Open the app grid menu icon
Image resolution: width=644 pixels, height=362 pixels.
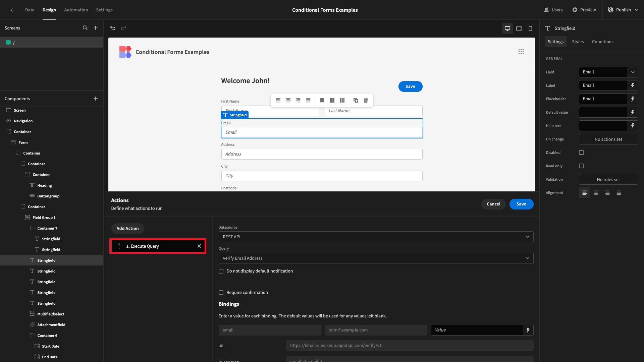tap(521, 52)
